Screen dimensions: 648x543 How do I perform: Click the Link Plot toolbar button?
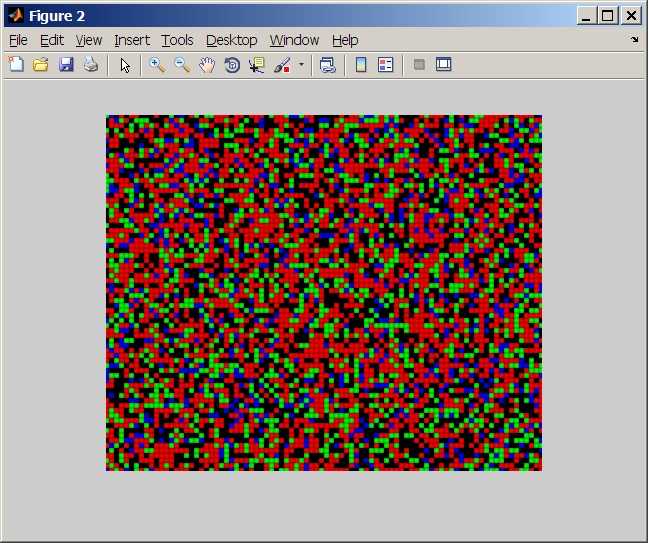[327, 65]
